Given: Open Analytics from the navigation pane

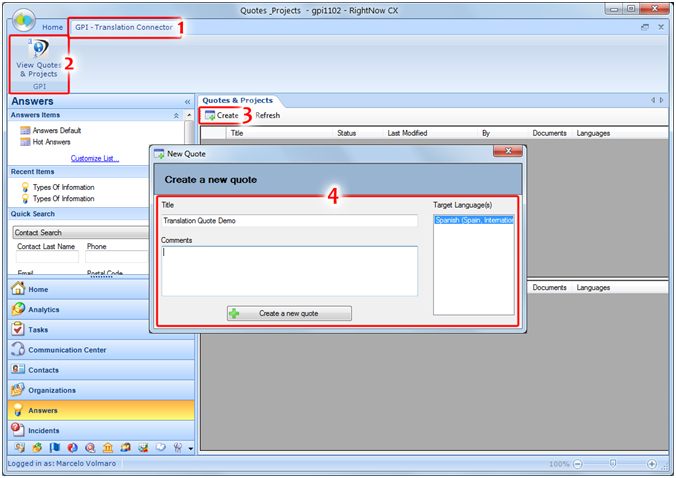Looking at the screenshot, I should coord(43,309).
